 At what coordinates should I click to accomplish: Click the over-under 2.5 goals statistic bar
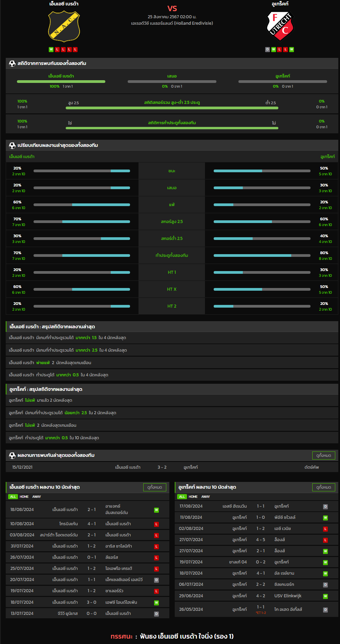(172, 108)
